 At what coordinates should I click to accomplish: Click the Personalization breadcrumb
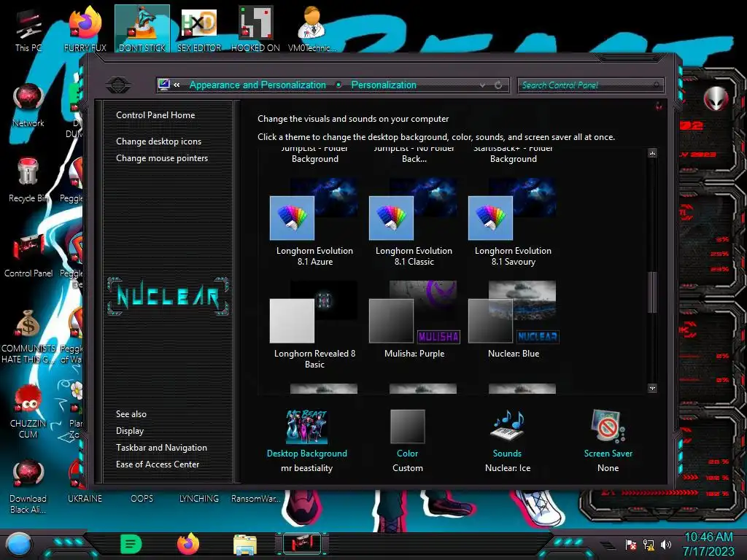coord(384,85)
